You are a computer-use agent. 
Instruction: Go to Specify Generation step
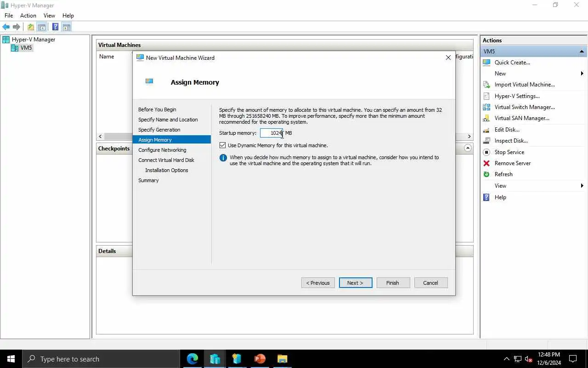click(x=159, y=130)
